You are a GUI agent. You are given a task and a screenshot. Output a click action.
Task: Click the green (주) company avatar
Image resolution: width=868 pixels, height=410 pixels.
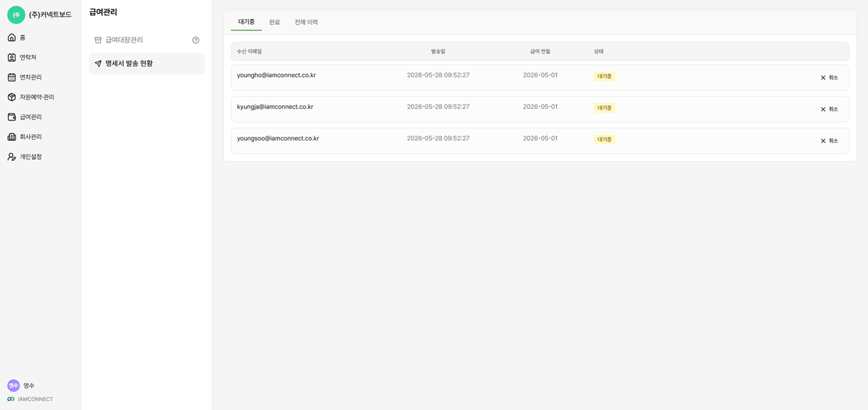tap(16, 14)
